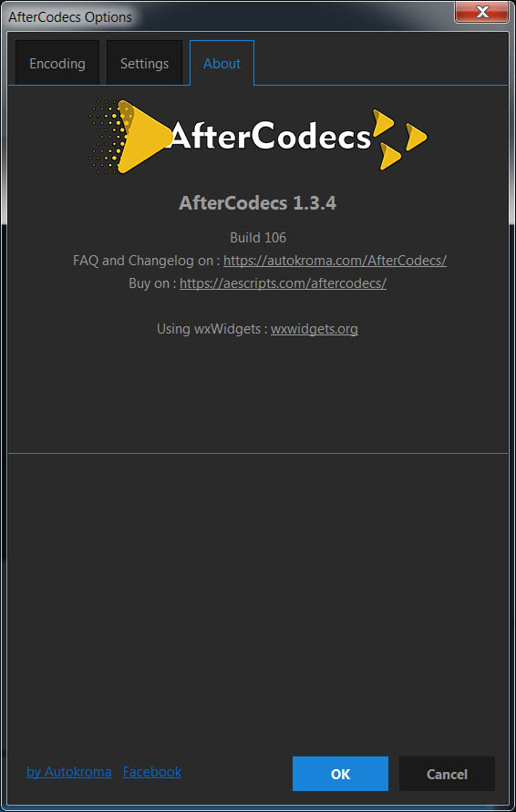Open the Facebook link
Screen dimensions: 516x812
coord(152,772)
